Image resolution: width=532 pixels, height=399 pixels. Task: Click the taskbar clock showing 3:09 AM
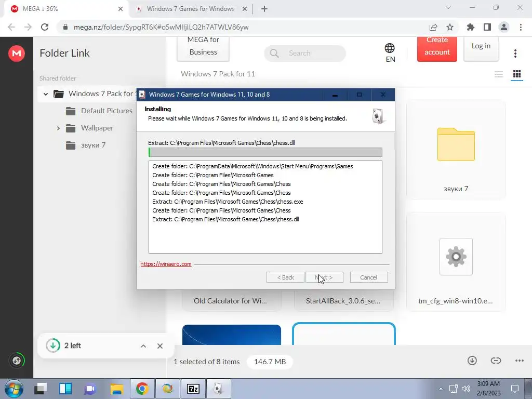[x=488, y=389]
